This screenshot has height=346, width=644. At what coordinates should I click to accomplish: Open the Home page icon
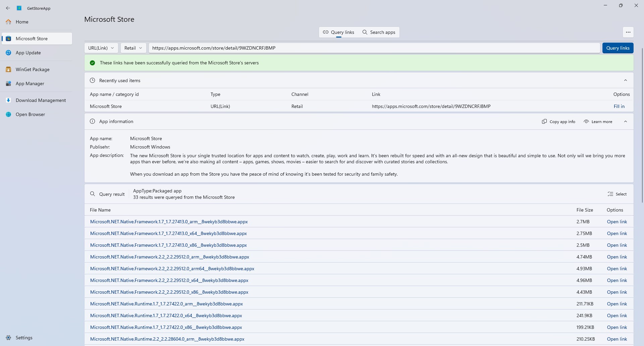[9, 22]
